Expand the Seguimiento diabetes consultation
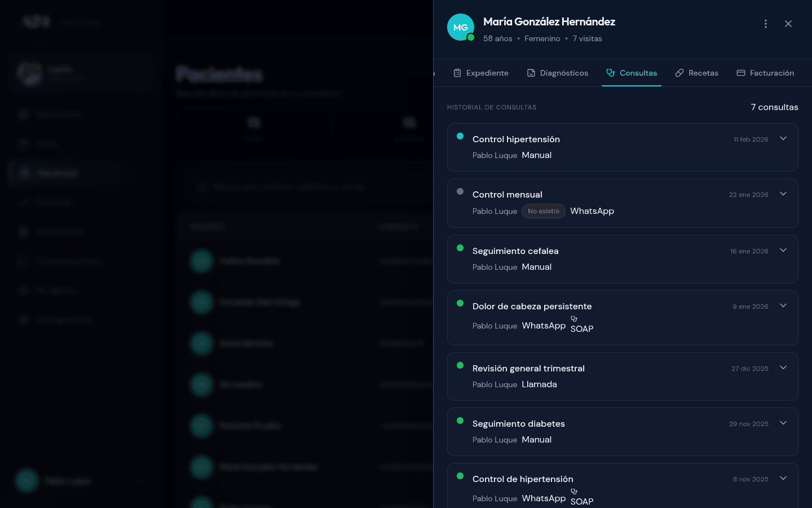The image size is (812, 508). [x=783, y=423]
